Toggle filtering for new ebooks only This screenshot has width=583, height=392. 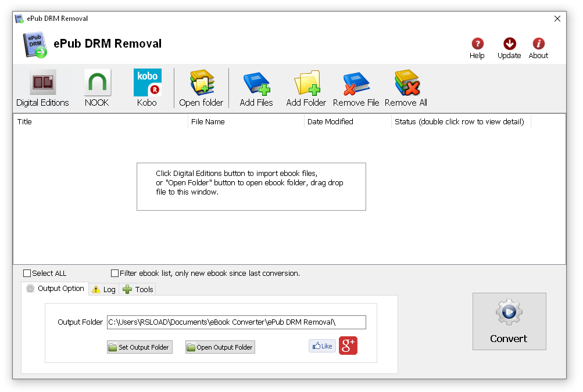(x=115, y=273)
